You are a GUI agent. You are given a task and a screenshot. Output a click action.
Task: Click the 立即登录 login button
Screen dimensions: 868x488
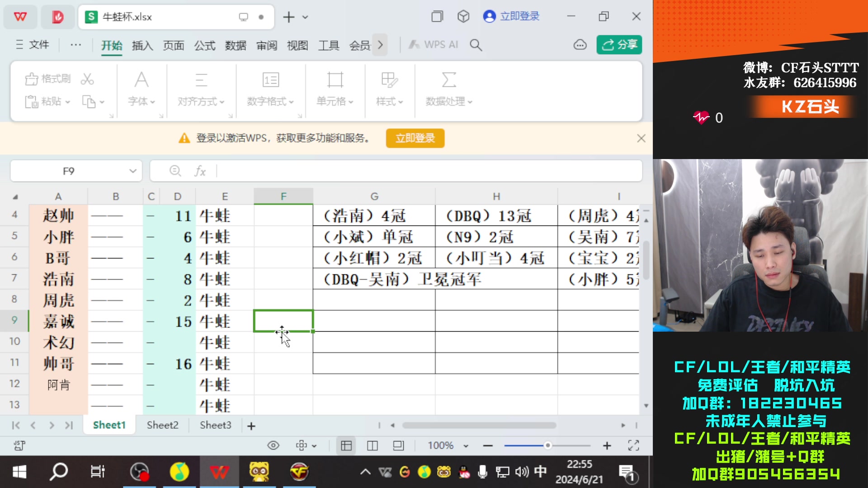pos(415,138)
